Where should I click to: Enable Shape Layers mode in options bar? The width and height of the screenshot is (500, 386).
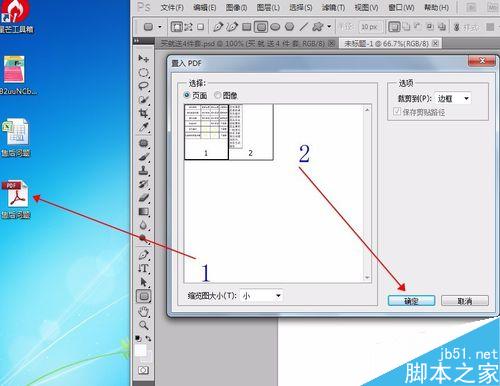click(x=177, y=27)
